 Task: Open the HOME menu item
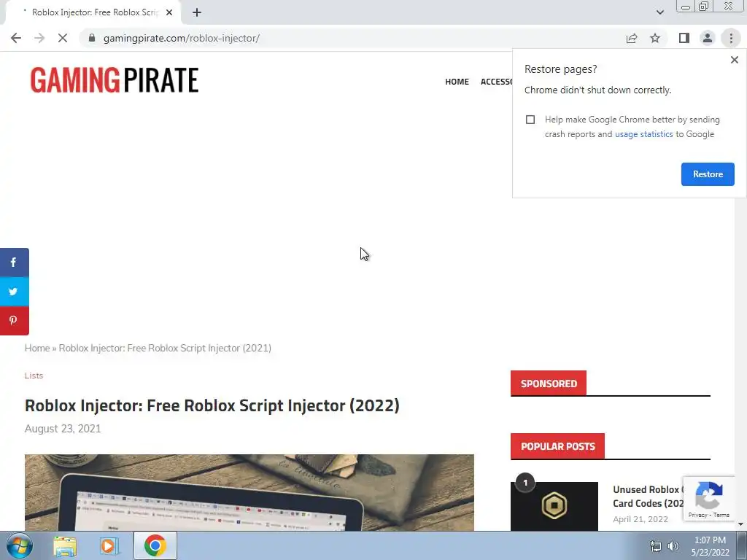(x=457, y=82)
